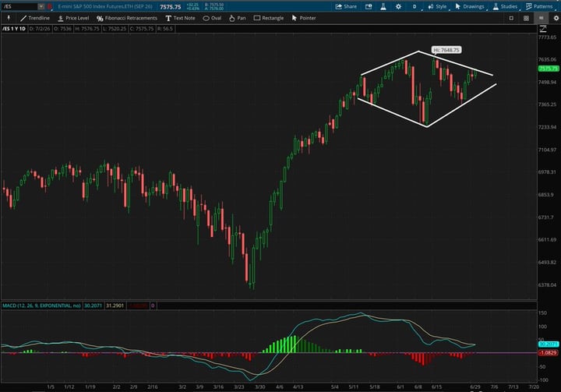Click the cyan 30.2071 MACD axis tag

(x=548, y=344)
